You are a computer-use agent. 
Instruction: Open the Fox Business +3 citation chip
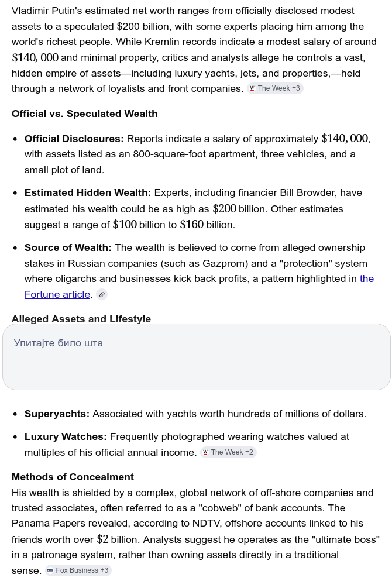pos(78,571)
